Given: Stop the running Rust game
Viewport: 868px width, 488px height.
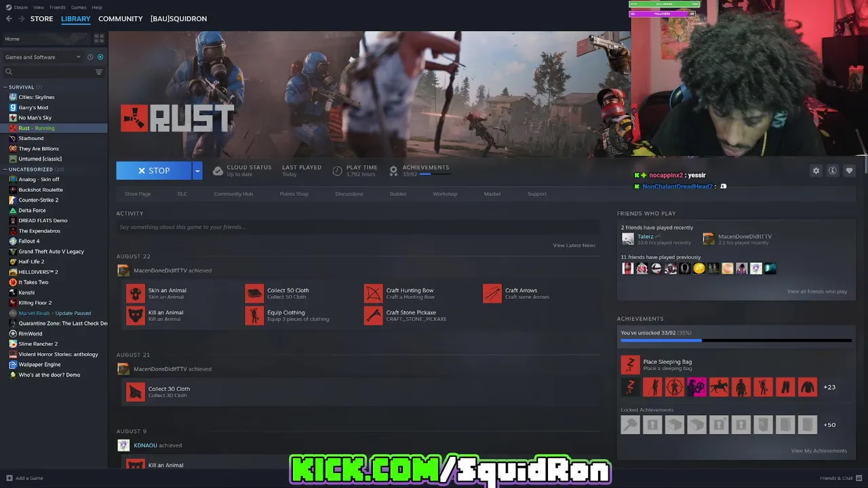Looking at the screenshot, I should pyautogui.click(x=154, y=171).
